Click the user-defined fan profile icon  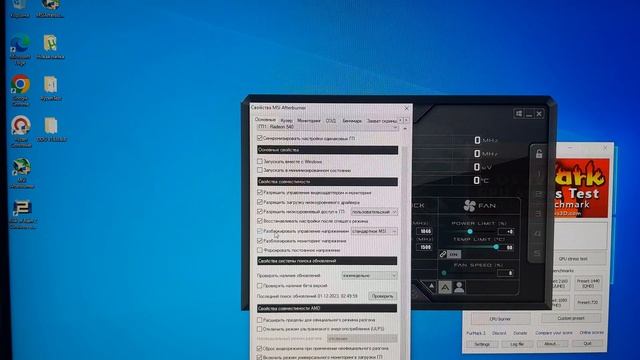(x=459, y=287)
